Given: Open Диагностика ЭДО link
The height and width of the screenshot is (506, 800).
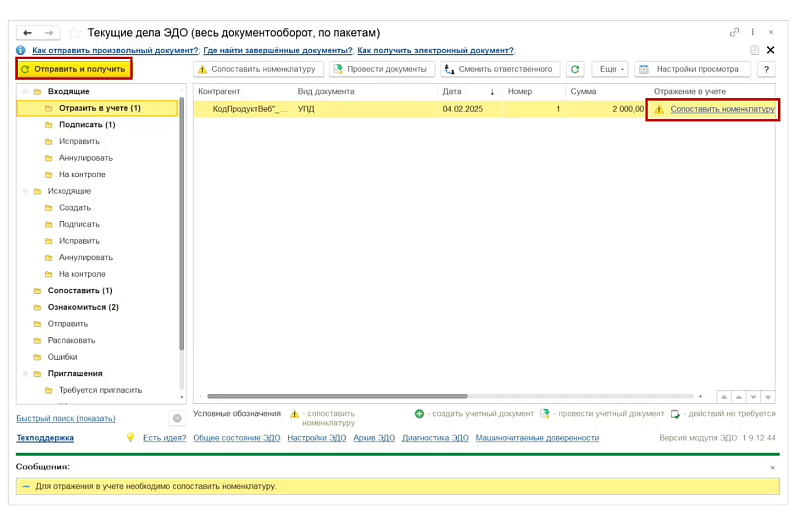Looking at the screenshot, I should 435,438.
